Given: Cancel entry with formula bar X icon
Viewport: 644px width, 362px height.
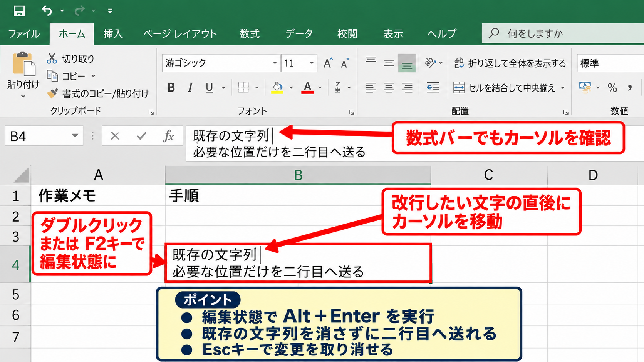Looking at the screenshot, I should 115,136.
